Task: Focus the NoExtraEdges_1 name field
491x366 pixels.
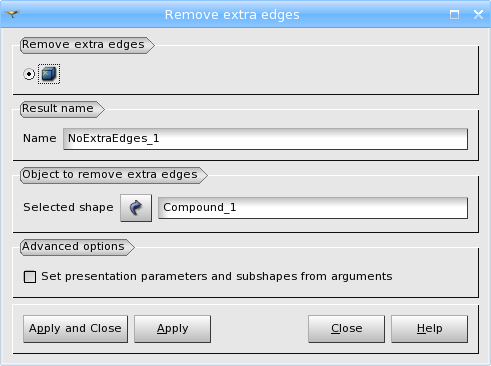Action: [x=265, y=139]
